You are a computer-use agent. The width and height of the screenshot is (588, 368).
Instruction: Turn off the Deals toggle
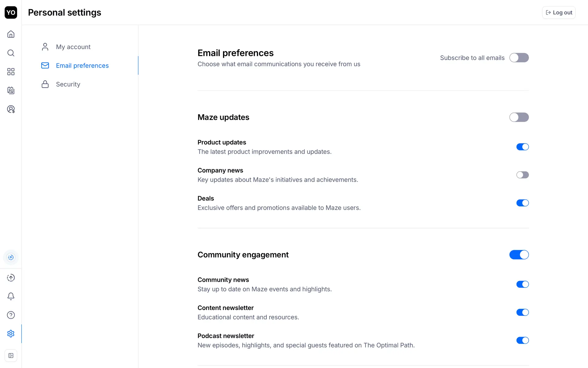pyautogui.click(x=522, y=203)
